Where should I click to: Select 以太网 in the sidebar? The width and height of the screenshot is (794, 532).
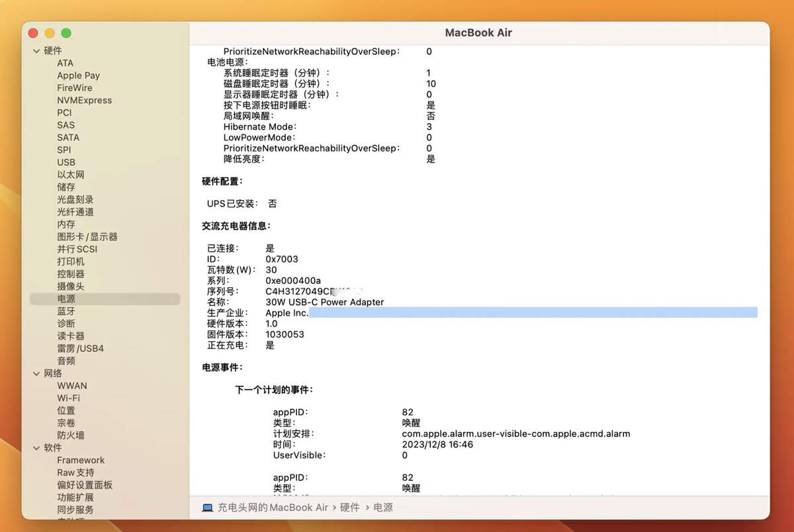70,175
